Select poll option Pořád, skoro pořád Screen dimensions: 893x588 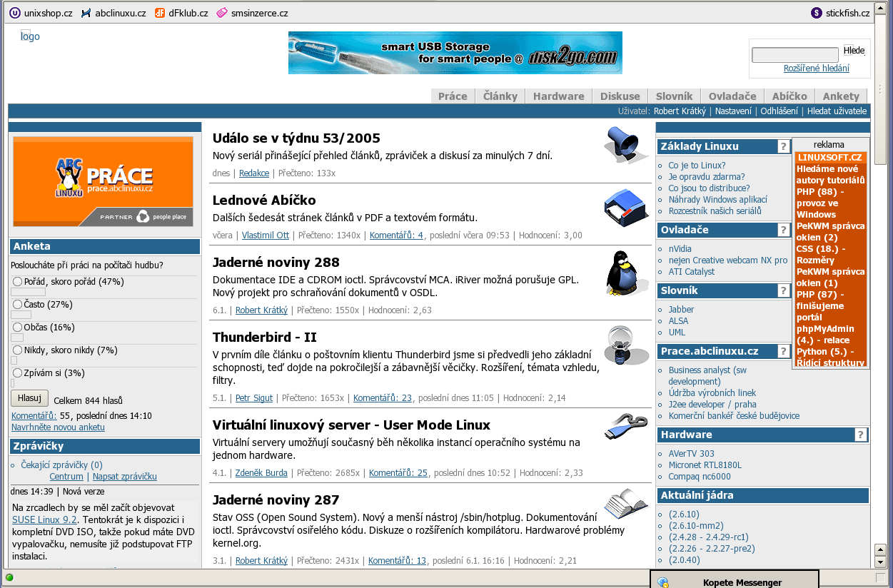[x=18, y=282]
